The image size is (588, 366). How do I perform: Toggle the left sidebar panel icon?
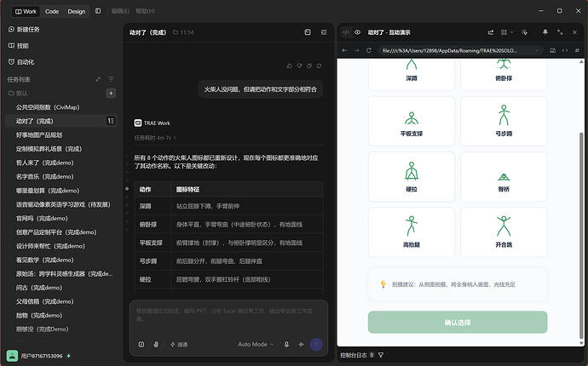coord(98,11)
